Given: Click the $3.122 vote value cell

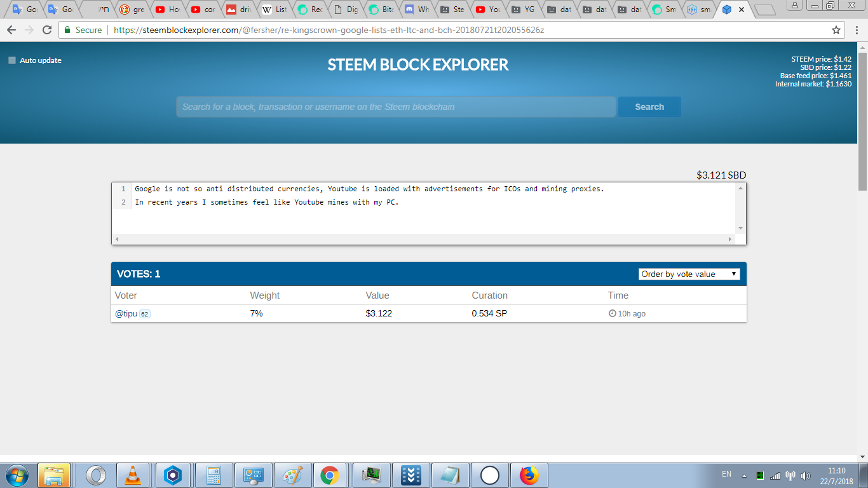Looking at the screenshot, I should pyautogui.click(x=379, y=313).
